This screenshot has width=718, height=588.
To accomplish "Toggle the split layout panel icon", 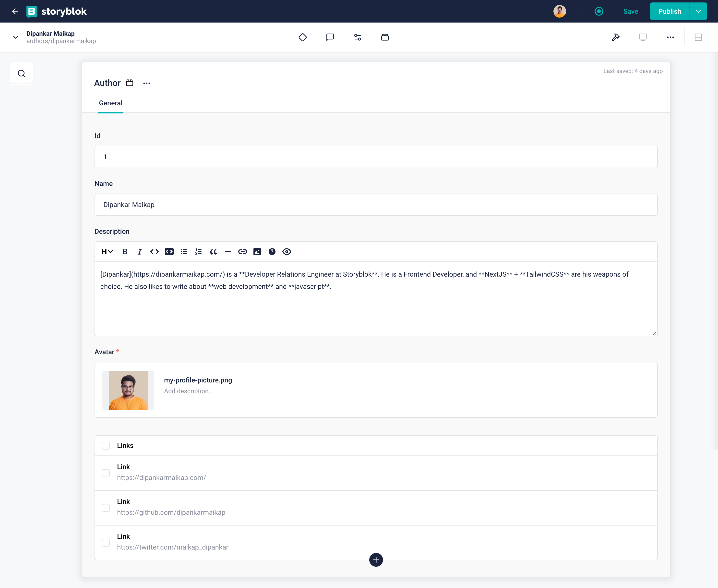I will coord(698,37).
